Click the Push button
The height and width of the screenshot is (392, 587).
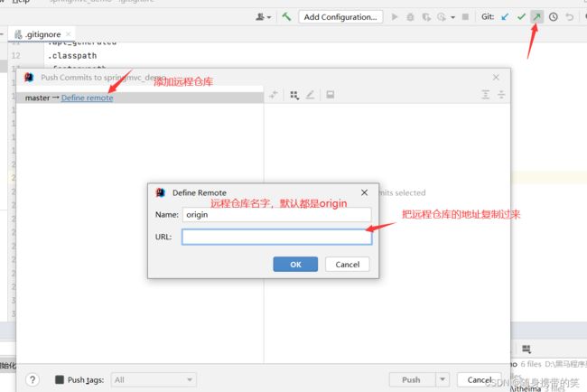412,379
